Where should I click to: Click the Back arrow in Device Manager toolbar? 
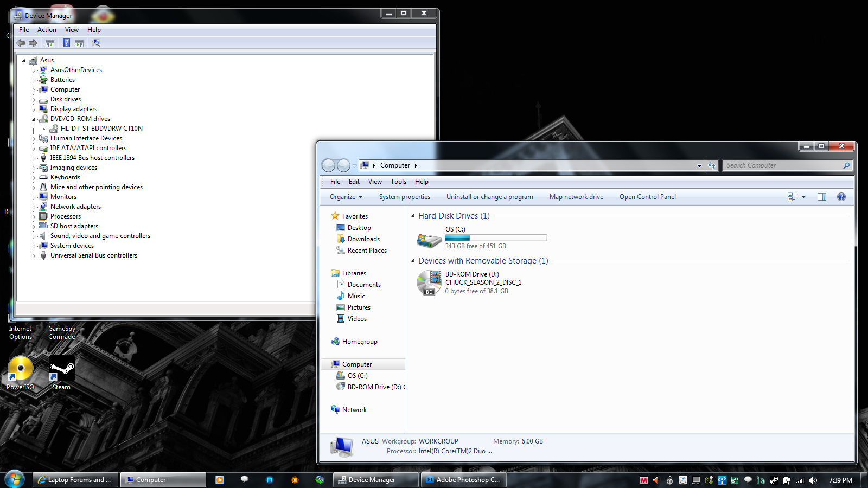(21, 43)
